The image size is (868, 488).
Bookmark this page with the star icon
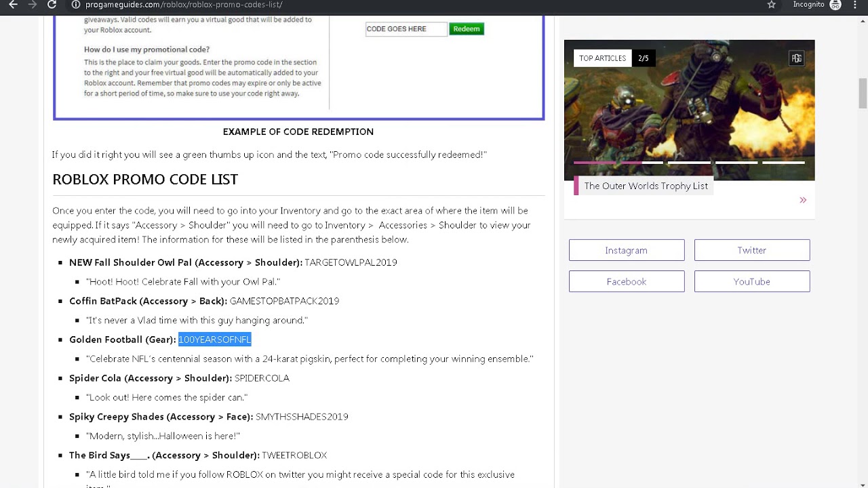click(x=771, y=5)
